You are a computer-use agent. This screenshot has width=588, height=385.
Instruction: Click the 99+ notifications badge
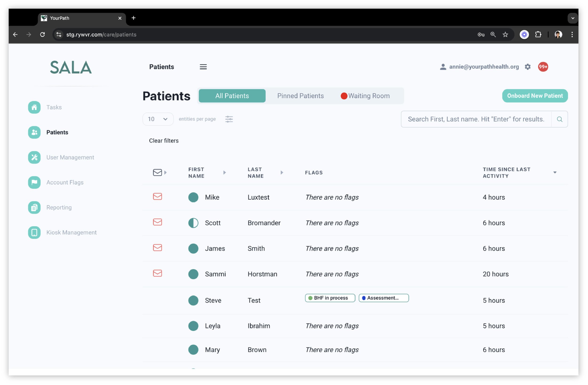click(x=543, y=67)
